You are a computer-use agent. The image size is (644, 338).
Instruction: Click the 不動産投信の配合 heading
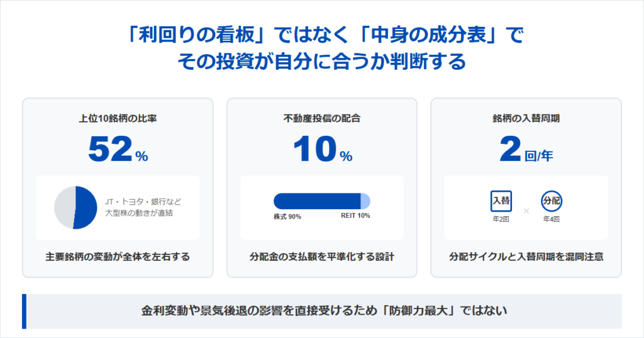pos(322,117)
